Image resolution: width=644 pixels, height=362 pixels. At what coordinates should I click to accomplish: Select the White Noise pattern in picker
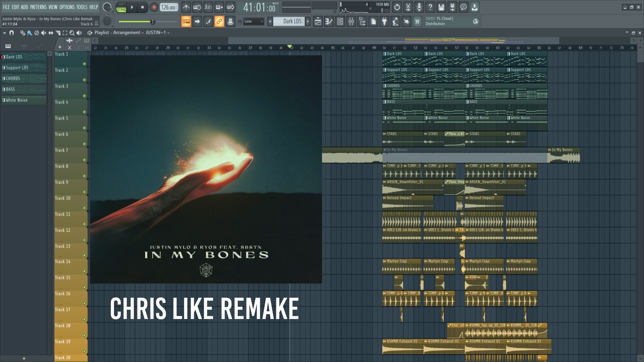pos(24,100)
